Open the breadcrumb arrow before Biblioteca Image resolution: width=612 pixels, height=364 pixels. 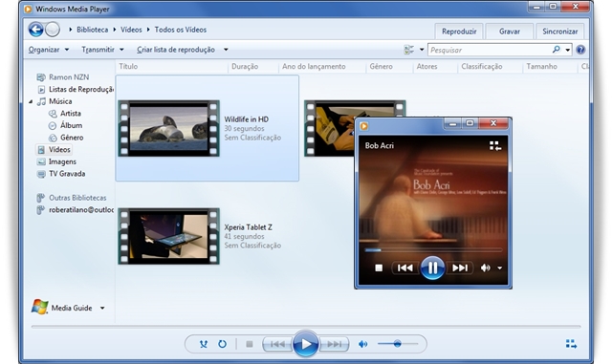[x=70, y=30]
